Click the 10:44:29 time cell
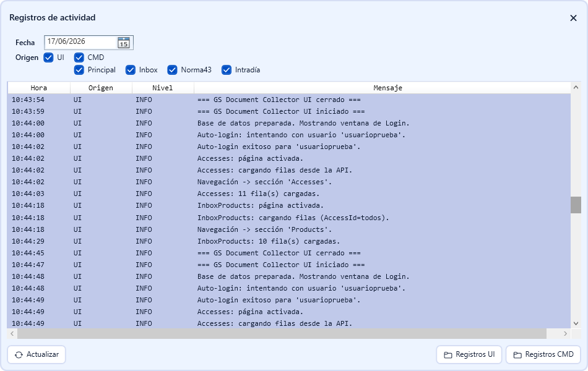This screenshot has height=371, width=588. [28, 241]
